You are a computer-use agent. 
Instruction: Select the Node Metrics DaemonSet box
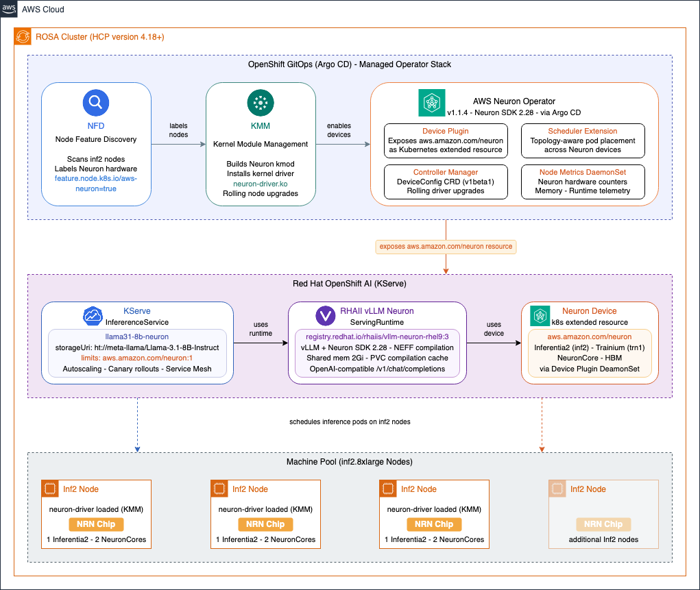[x=583, y=182]
